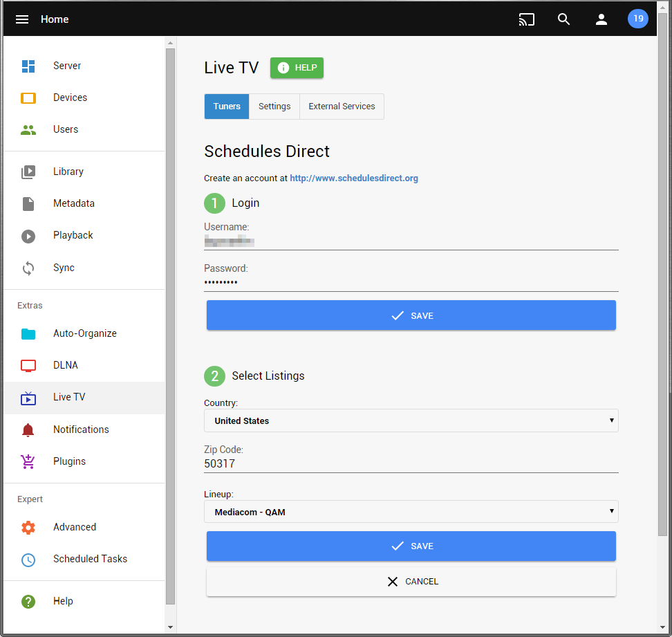Screen dimensions: 672x637
Task: Click the Metadata document icon
Action: pyautogui.click(x=28, y=204)
